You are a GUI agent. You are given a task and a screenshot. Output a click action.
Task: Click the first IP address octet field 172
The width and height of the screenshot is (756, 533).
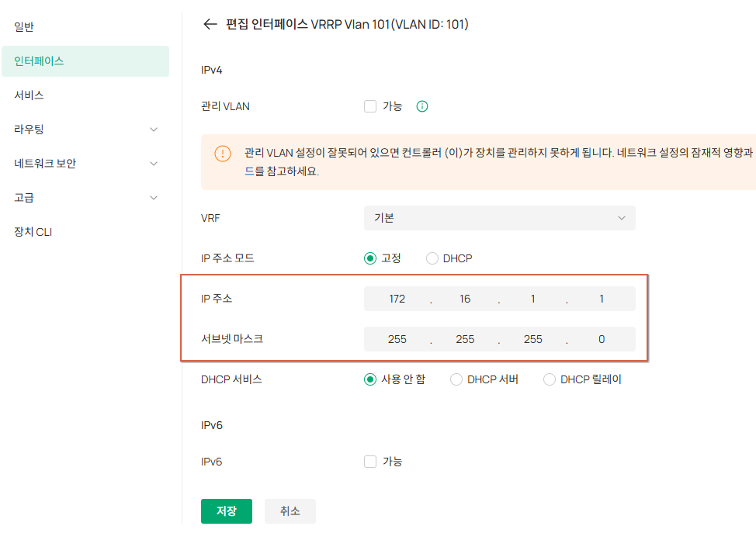point(397,299)
